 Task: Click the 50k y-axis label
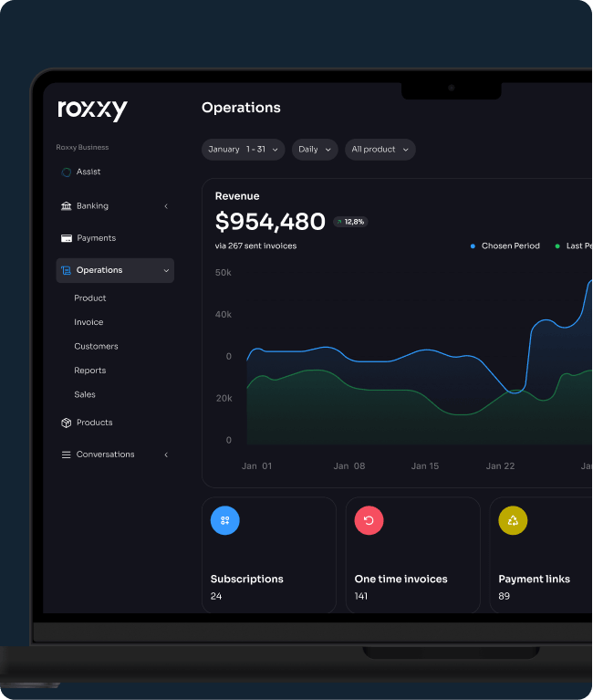pos(224,272)
